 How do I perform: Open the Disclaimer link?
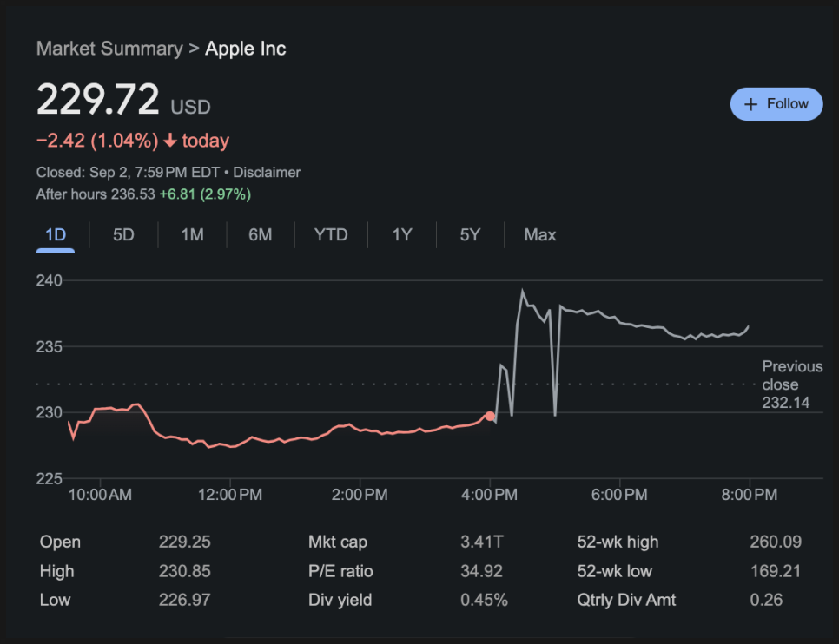point(267,172)
